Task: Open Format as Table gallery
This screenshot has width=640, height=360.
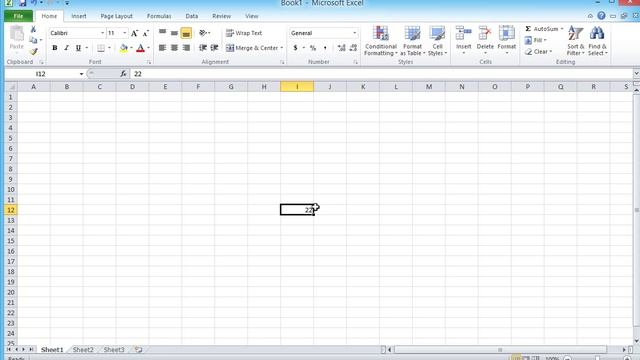Action: 412,41
